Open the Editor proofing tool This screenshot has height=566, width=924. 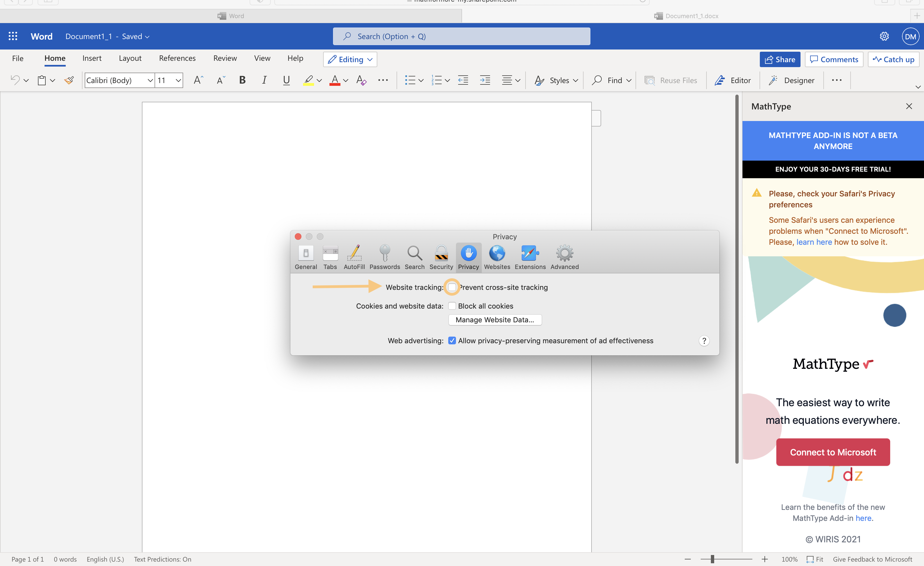tap(732, 80)
